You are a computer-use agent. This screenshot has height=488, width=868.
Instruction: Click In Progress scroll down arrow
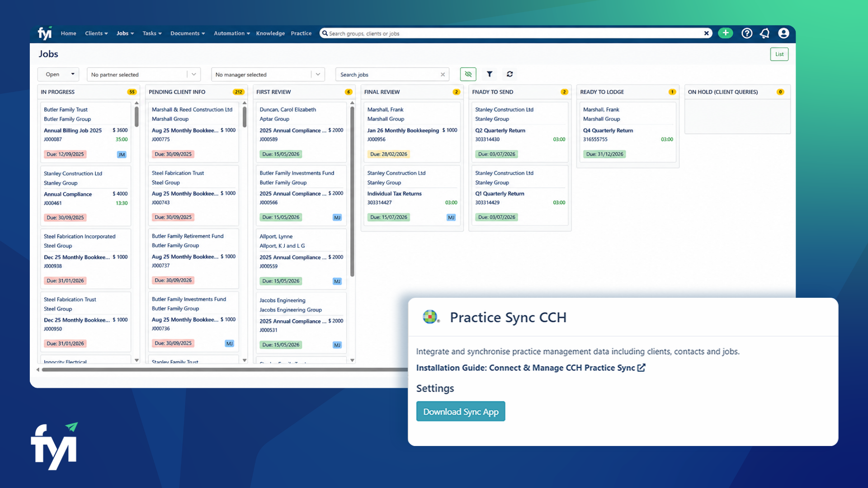point(137,361)
